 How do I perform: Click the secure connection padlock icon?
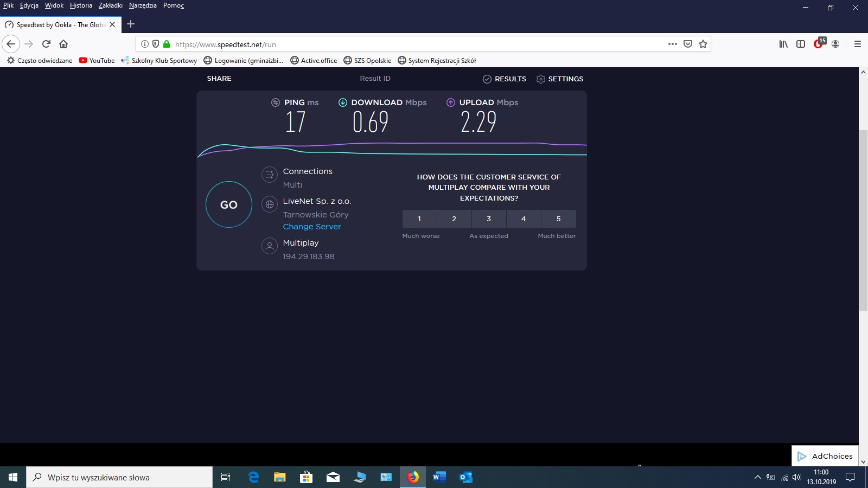[167, 44]
